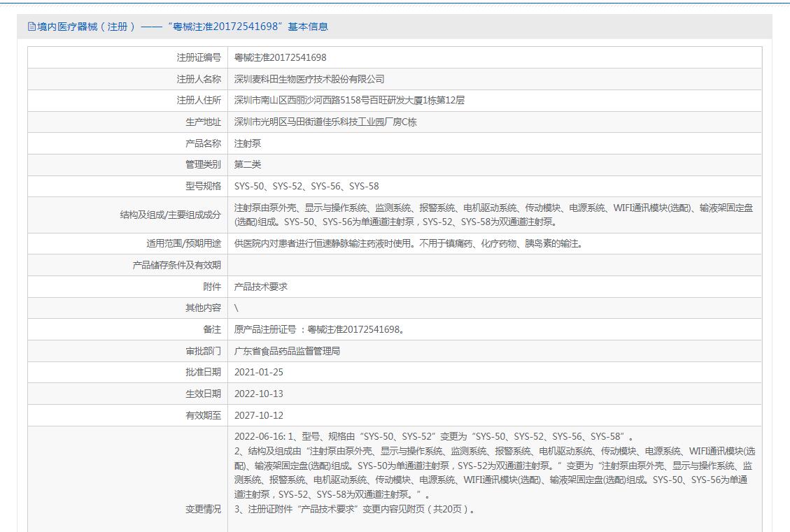790x532 pixels.
Task: Select category value 第二类
Action: (x=248, y=164)
